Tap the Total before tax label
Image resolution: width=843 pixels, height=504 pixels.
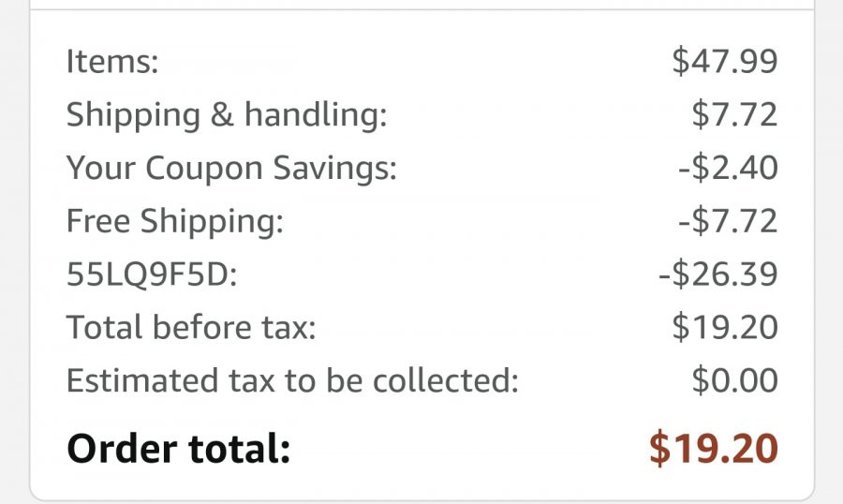191,327
